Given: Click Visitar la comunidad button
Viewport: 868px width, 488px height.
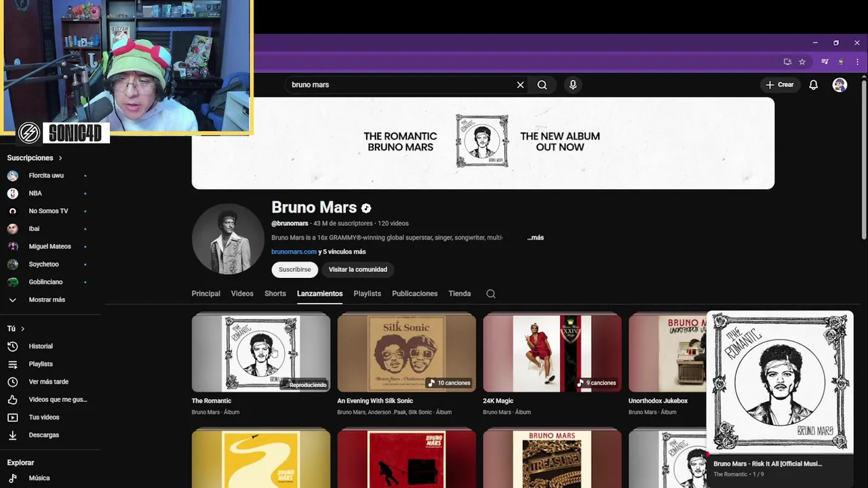Looking at the screenshot, I should tap(358, 270).
